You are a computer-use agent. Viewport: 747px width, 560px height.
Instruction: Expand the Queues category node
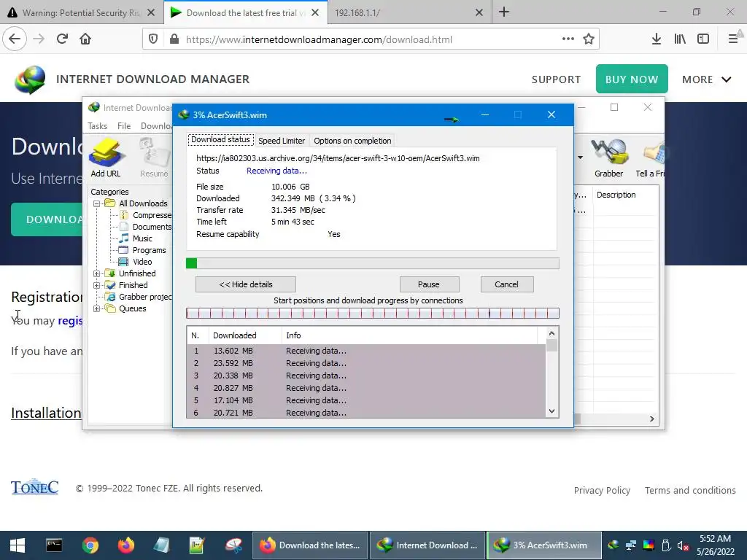(97, 308)
